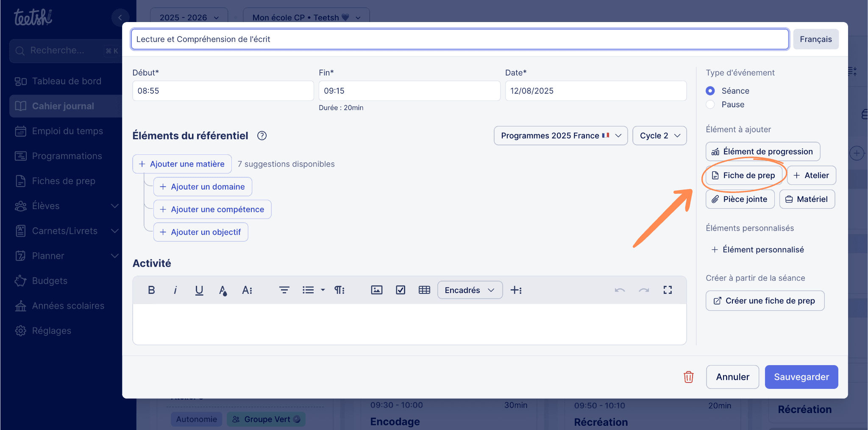The image size is (868, 430).
Task: Insert a checkbox list in editor
Action: click(x=400, y=290)
